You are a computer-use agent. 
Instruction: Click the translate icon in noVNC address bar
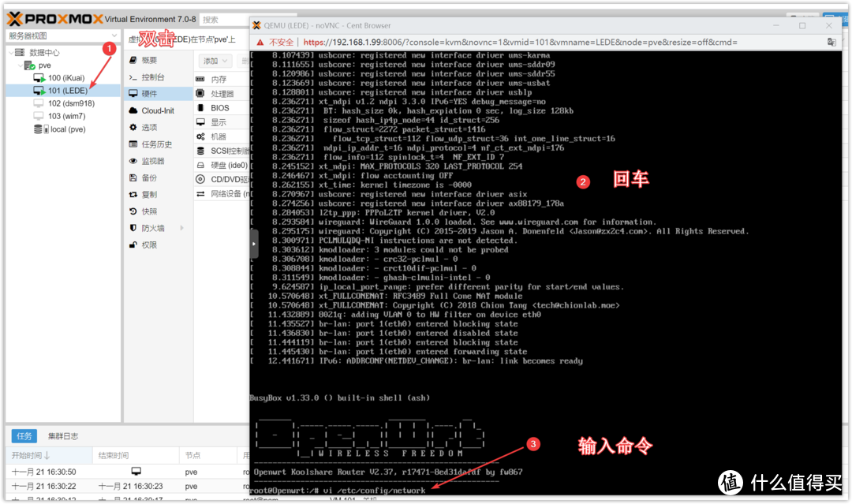(831, 42)
